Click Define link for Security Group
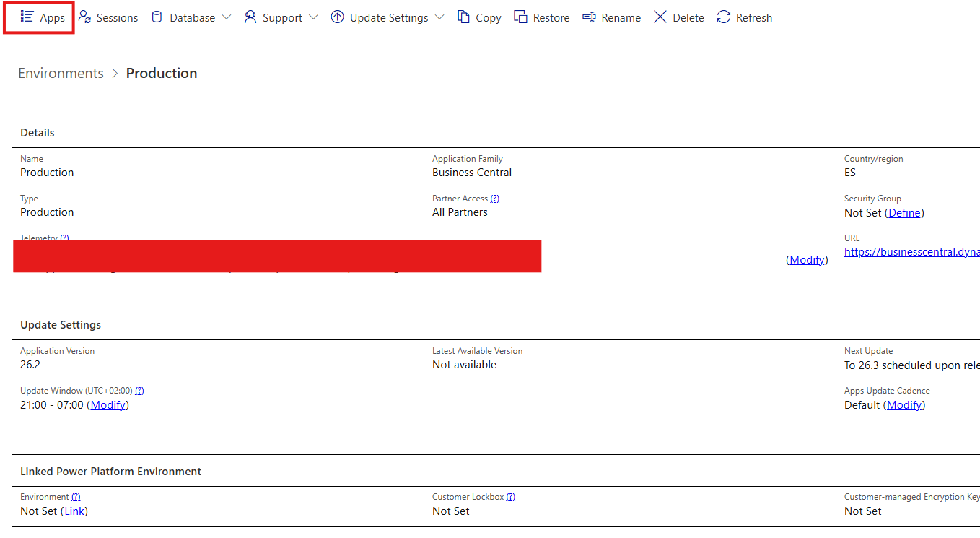980x538 pixels. (905, 212)
